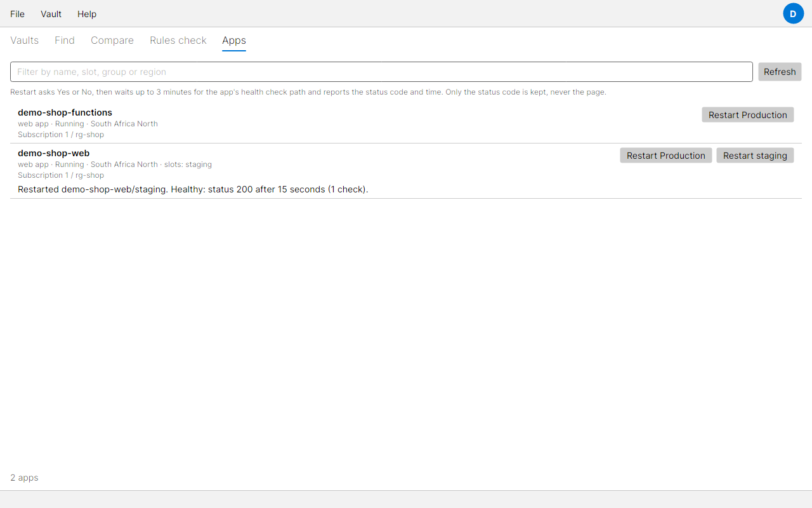Focus the filter by name input field

point(381,72)
